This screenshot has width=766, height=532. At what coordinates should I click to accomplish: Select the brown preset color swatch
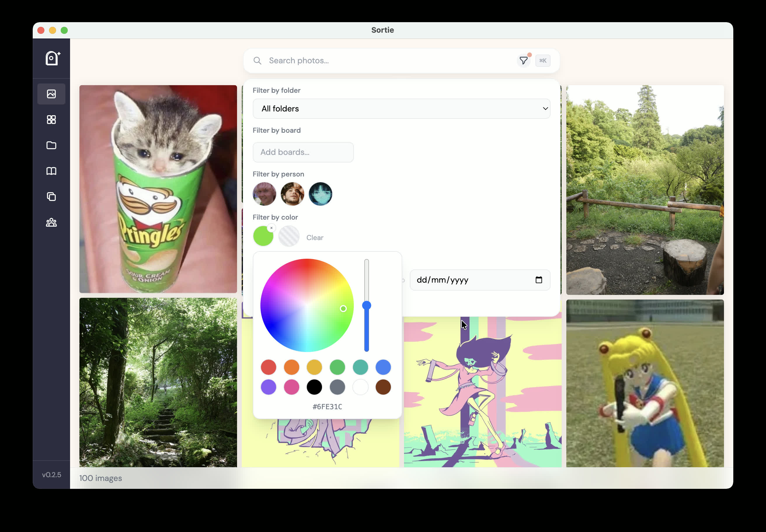[383, 387]
